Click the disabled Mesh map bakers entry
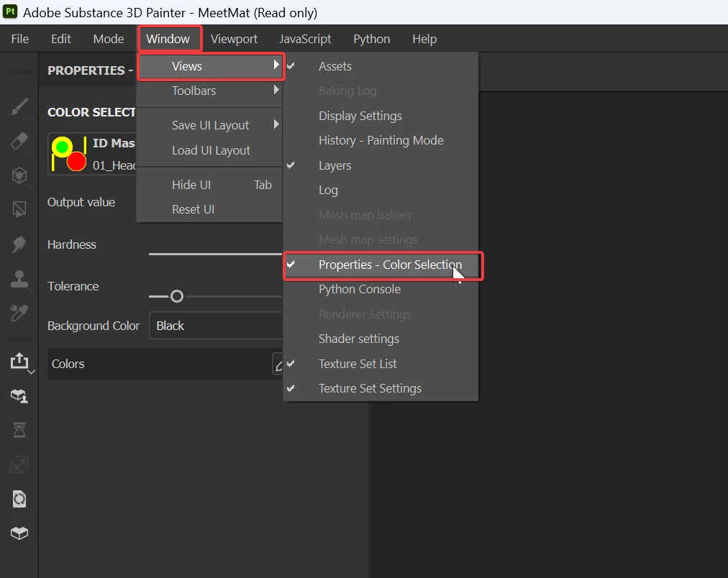This screenshot has width=728, height=578. pos(381,215)
